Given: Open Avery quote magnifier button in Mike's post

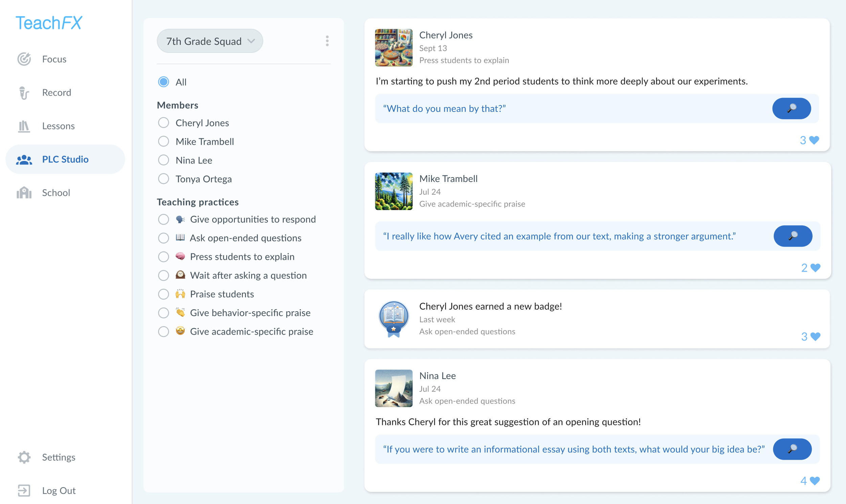Looking at the screenshot, I should [793, 236].
